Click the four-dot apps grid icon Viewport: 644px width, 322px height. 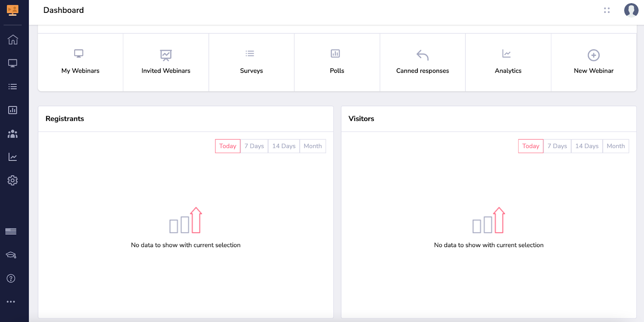coord(607,10)
